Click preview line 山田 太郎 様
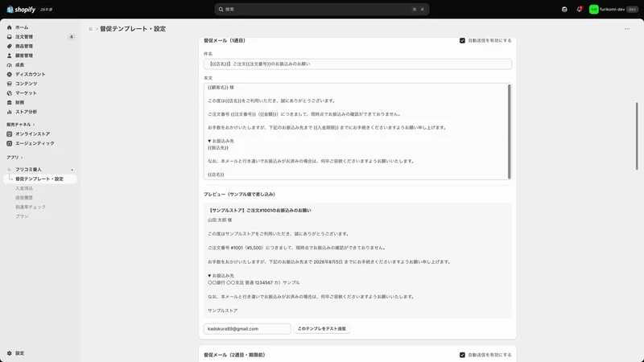Screen dimensions: 644x362 coord(220,220)
